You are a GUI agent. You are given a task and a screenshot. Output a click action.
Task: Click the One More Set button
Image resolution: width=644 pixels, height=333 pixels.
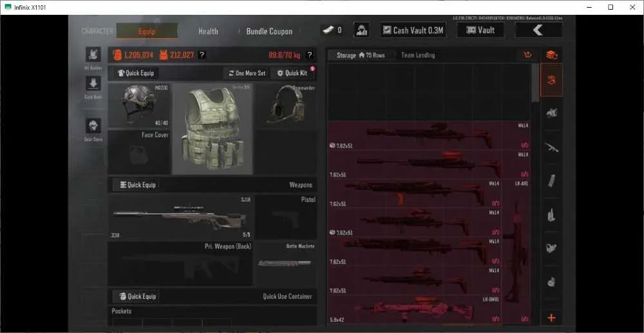point(247,73)
